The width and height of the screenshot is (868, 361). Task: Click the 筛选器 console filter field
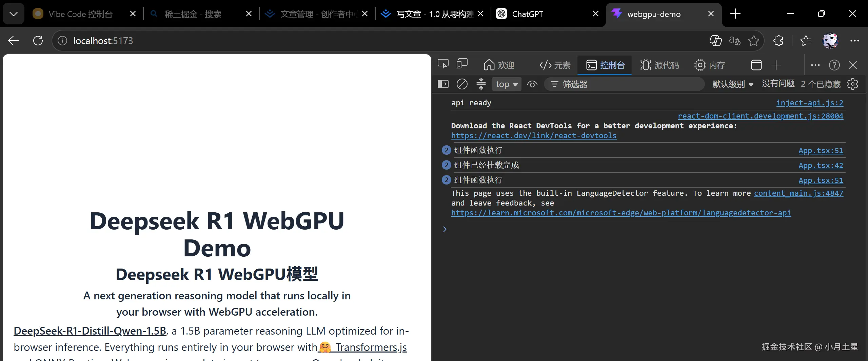click(x=624, y=84)
